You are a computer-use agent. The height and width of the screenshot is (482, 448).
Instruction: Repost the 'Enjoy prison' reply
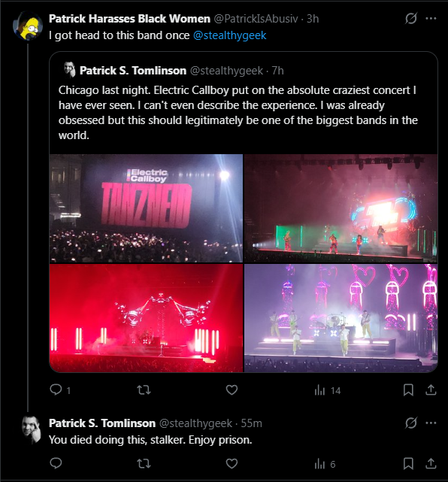coord(144,463)
